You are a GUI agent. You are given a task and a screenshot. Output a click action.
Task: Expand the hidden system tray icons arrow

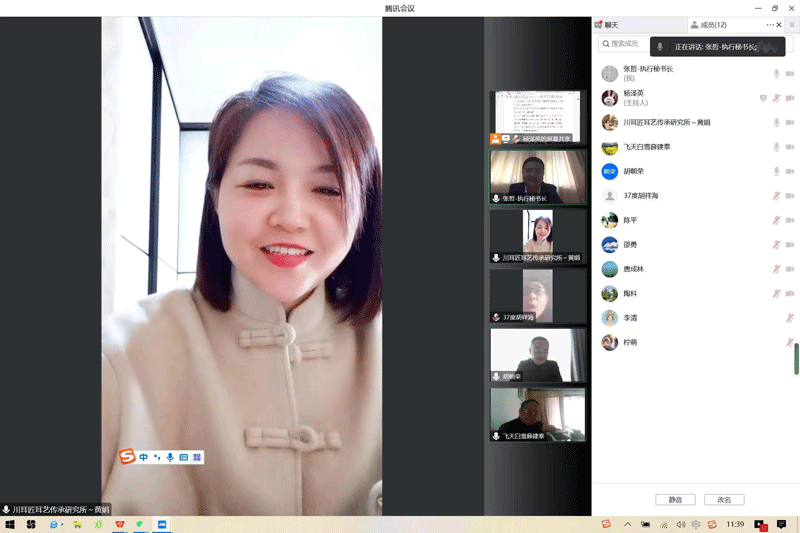pyautogui.click(x=627, y=524)
